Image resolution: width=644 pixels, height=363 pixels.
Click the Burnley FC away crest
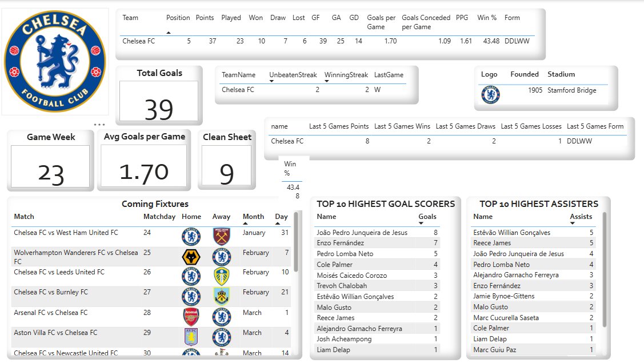click(x=222, y=297)
